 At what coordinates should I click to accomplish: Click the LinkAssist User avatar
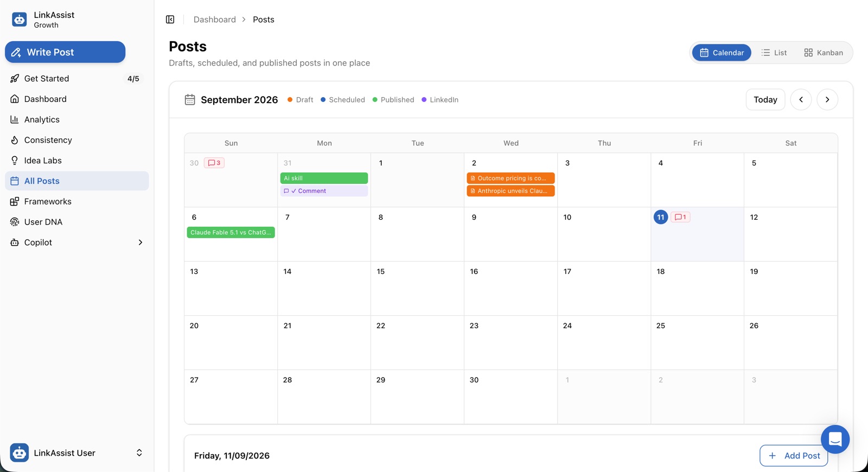20,452
